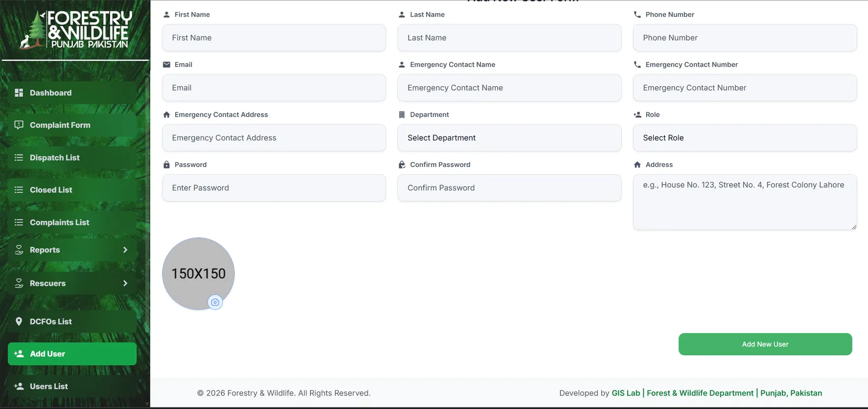
Task: Open the Select Department dropdown
Action: (509, 138)
